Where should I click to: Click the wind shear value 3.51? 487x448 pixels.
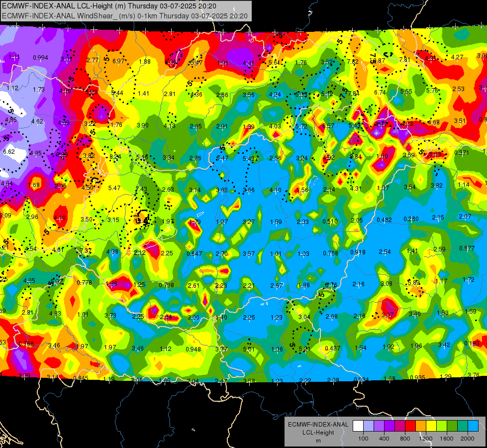[460, 121]
